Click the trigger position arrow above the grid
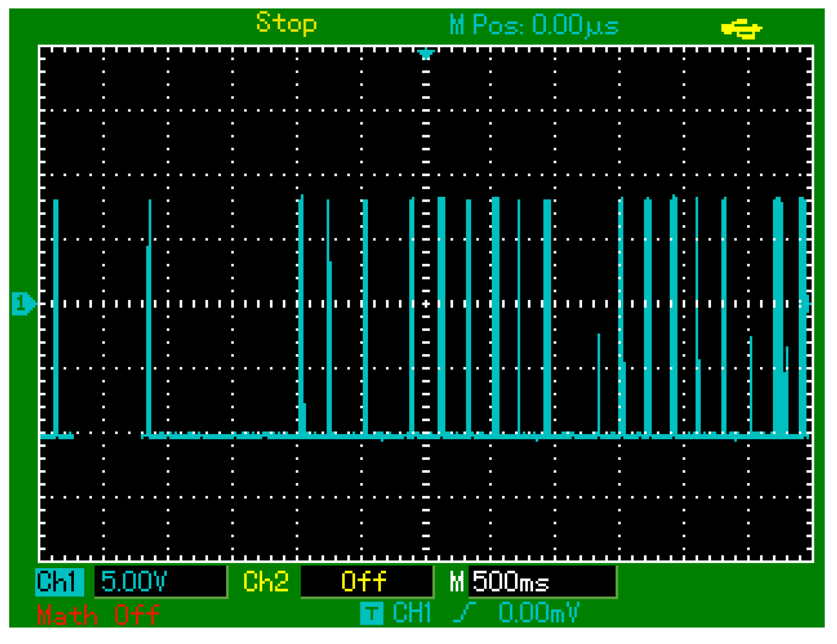Viewport: 837px width, 644px height. [x=427, y=54]
